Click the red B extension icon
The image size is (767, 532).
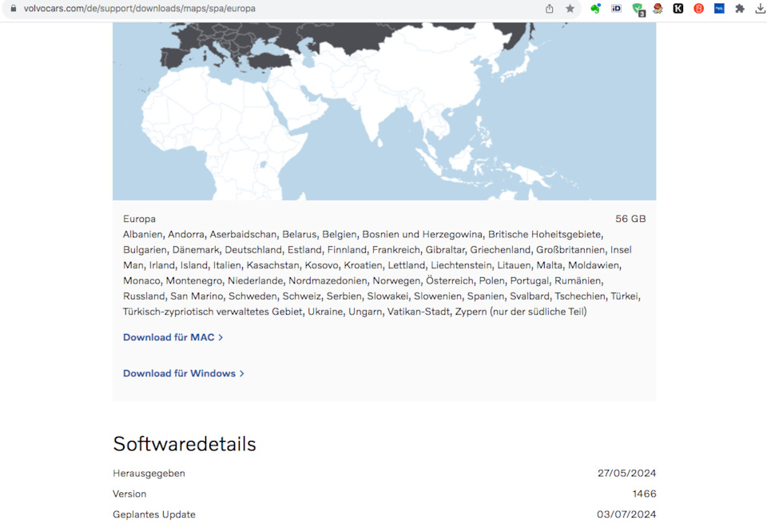[x=697, y=8]
